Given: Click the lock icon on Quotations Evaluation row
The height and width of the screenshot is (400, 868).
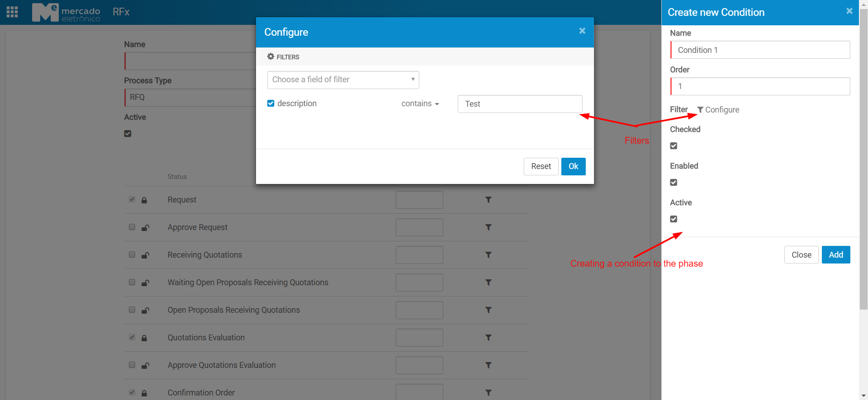Looking at the screenshot, I should [144, 338].
